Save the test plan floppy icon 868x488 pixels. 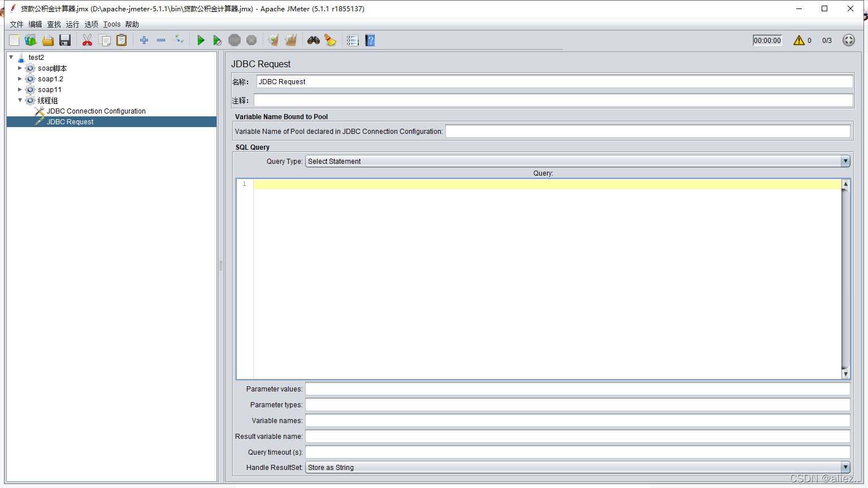click(65, 40)
